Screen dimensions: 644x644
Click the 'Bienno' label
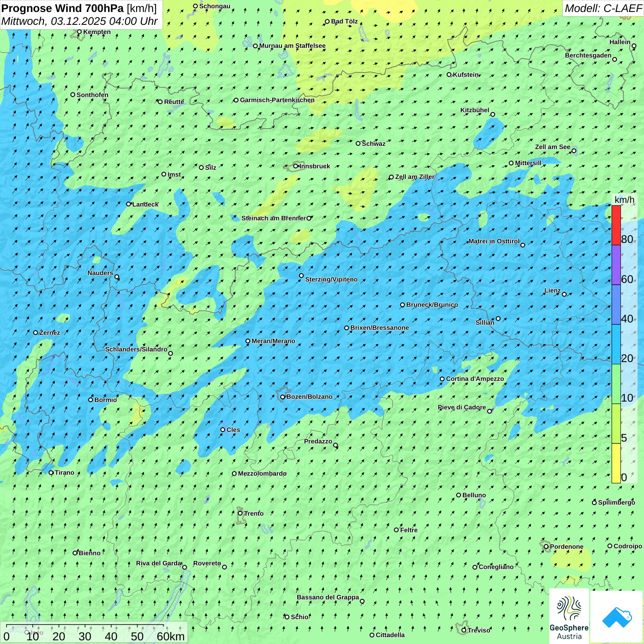(x=89, y=553)
